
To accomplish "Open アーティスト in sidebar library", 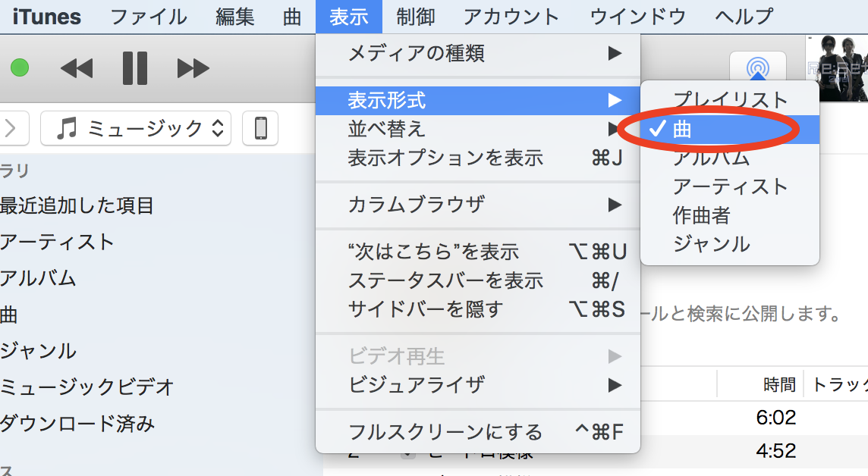I will click(57, 242).
